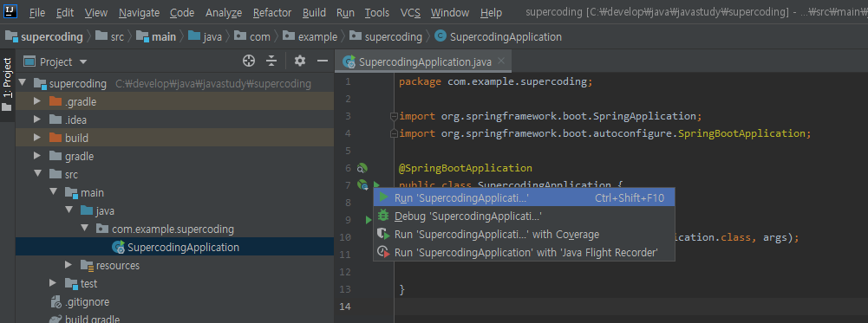Viewport: 868px width, 323px height.
Task: Expand the .idea folder arrow
Action: [37, 120]
